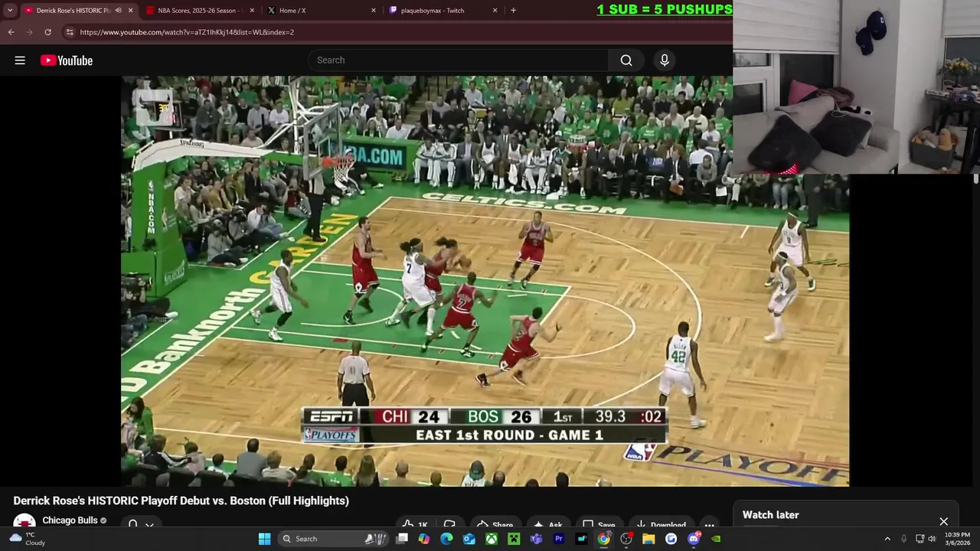View site information icon beside the URL
Image resolution: width=980 pixels, height=551 pixels.
pos(70,32)
